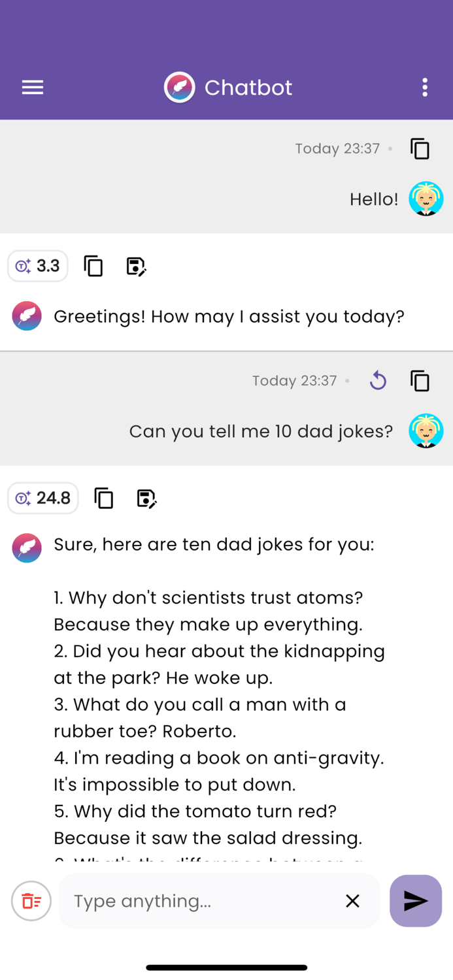Screen dimensions: 453x980
Task: Click the user avatar beside "Hello!"
Action: [x=426, y=199]
